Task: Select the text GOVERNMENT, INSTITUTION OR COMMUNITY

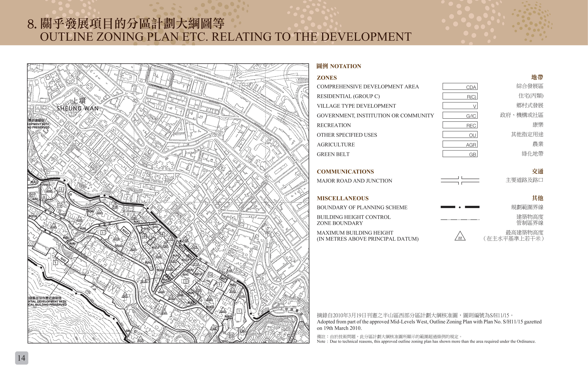Action: 375,115
